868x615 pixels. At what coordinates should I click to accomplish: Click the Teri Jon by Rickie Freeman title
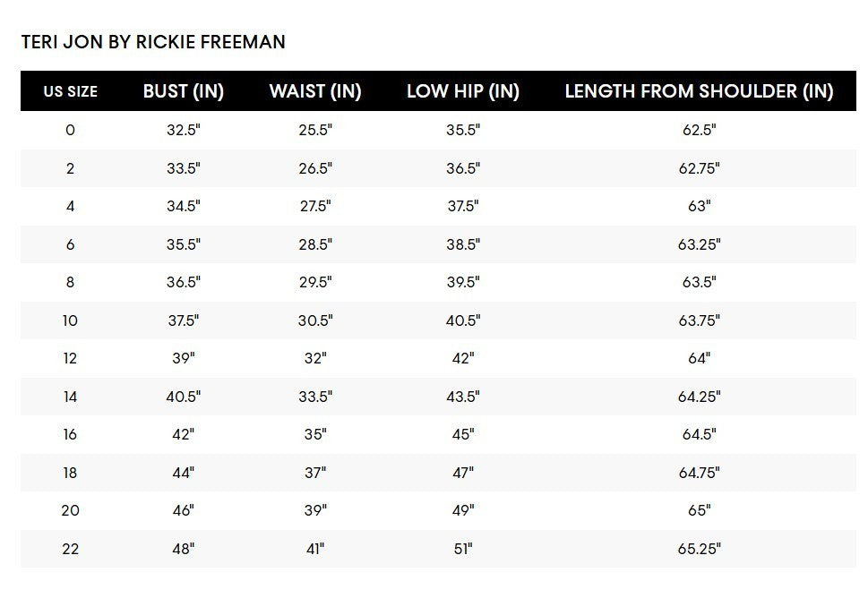[x=153, y=42]
